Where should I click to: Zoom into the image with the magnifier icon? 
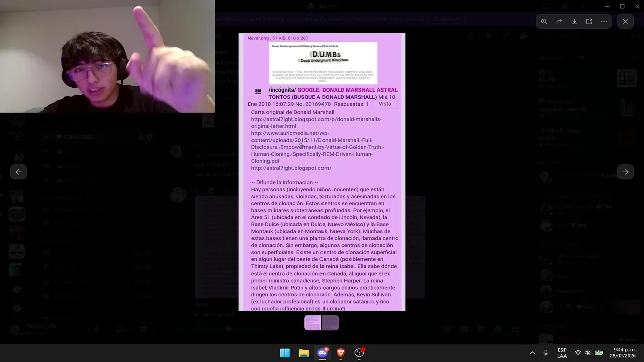coord(544,22)
